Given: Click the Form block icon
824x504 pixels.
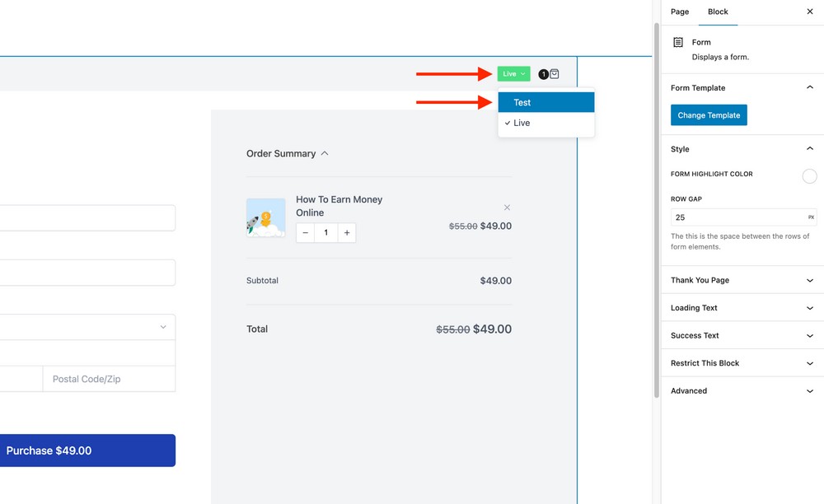Looking at the screenshot, I should 677,42.
